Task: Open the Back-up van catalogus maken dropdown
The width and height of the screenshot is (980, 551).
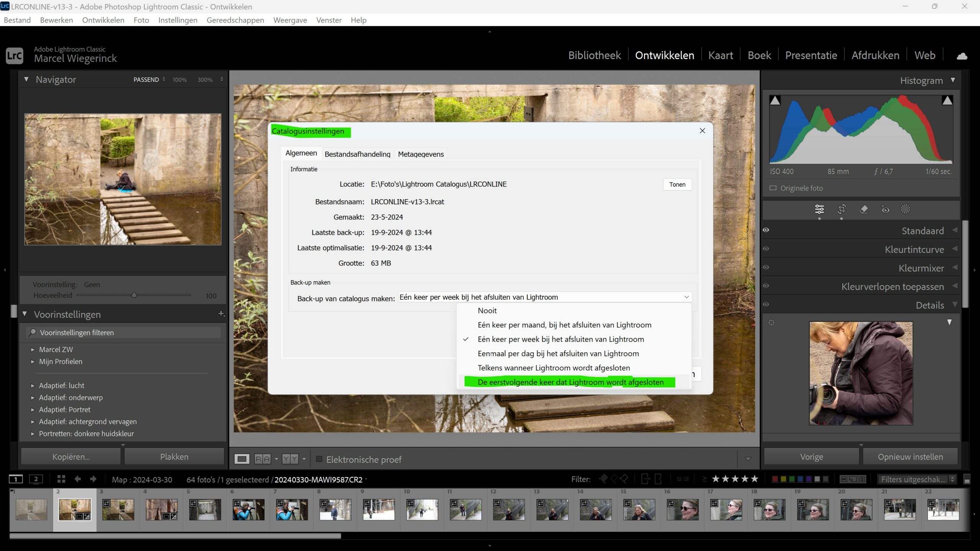Action: coord(545,297)
